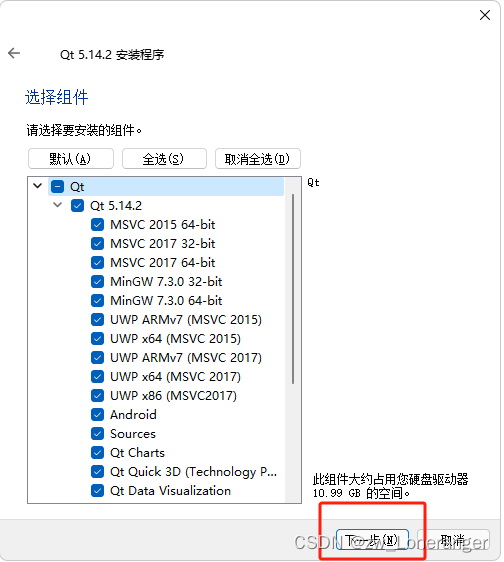Uncheck the Android checkbox
504x562 pixels.
coord(98,415)
